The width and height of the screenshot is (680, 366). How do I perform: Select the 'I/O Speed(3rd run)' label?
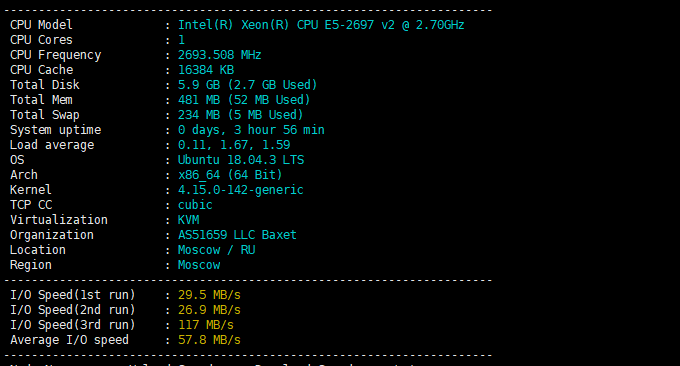[x=73, y=325]
